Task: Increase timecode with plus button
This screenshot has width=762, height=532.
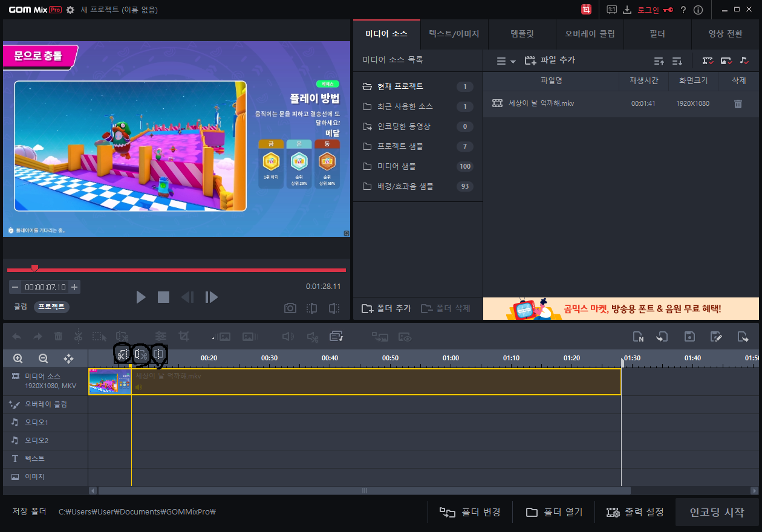Action: click(x=74, y=287)
